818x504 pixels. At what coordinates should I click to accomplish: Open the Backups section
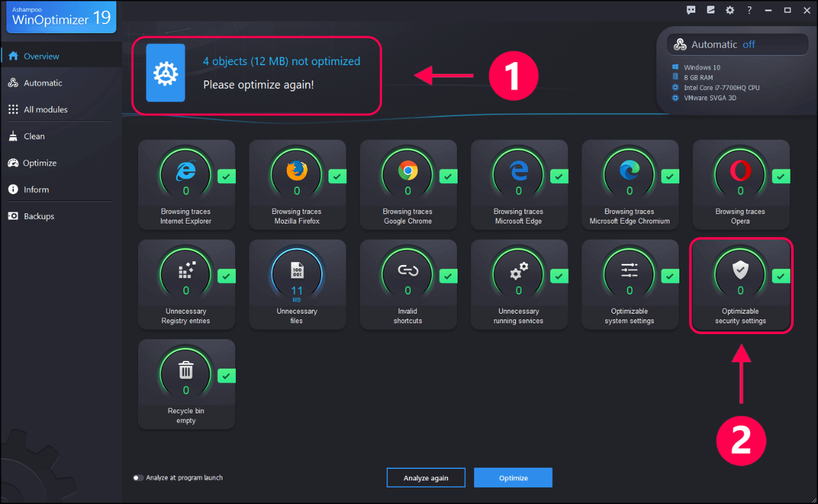(x=61, y=217)
